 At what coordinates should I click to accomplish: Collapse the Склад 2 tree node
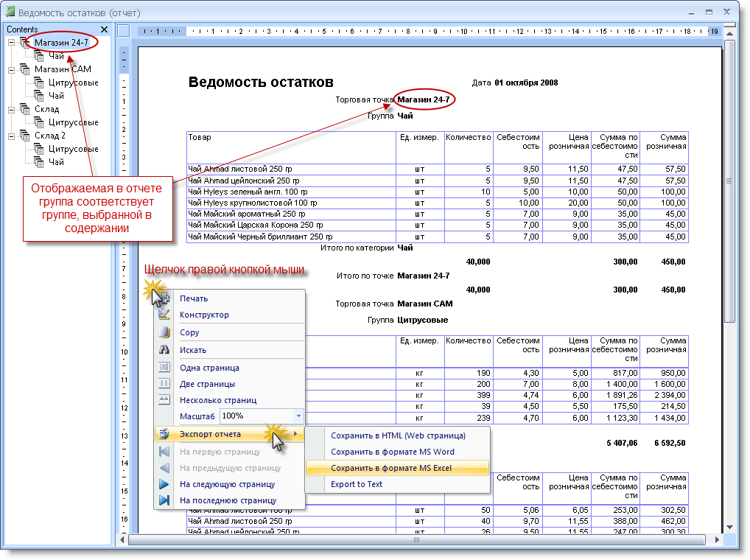[x=12, y=136]
